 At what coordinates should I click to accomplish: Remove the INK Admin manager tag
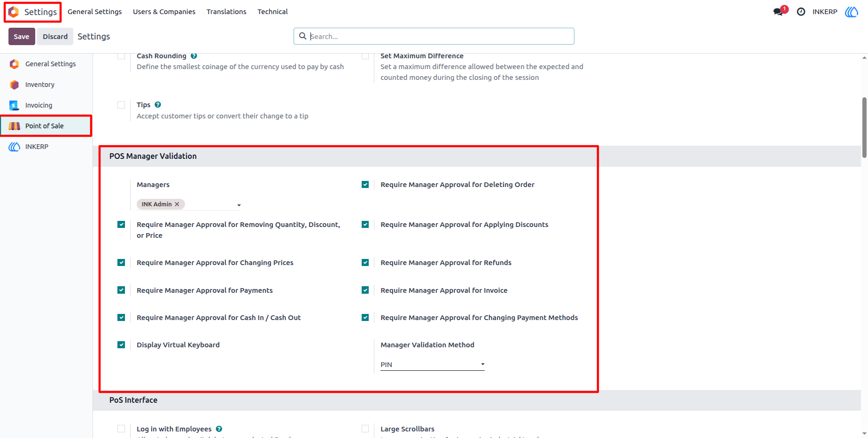[177, 204]
